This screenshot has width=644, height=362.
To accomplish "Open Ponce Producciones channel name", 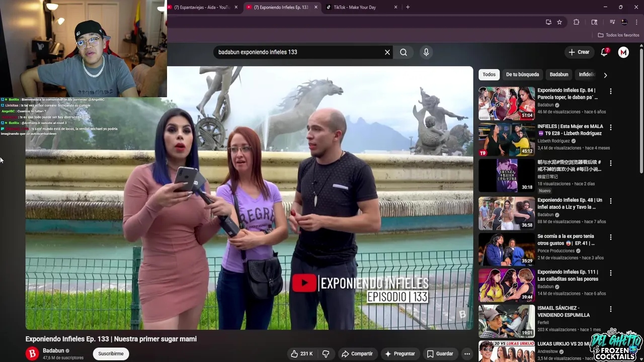I will pyautogui.click(x=556, y=251).
